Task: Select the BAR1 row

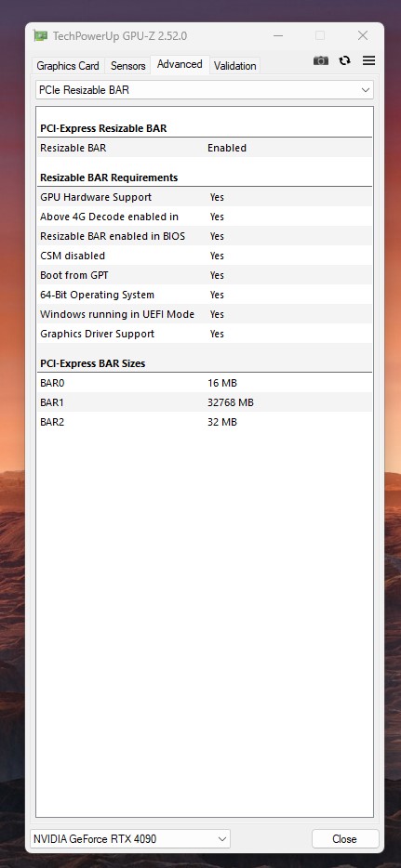Action: [205, 402]
